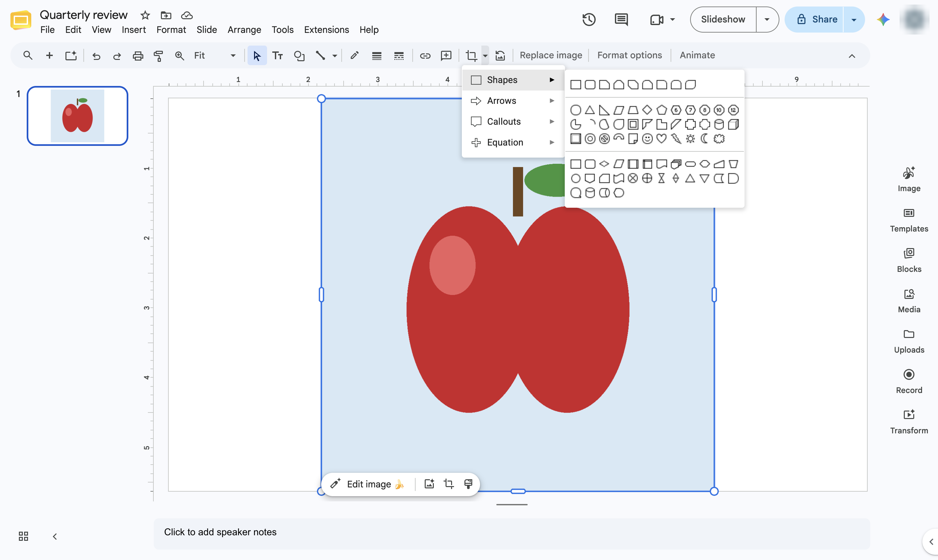The width and height of the screenshot is (938, 560).
Task: Click the pen border color icon
Action: coord(354,55)
